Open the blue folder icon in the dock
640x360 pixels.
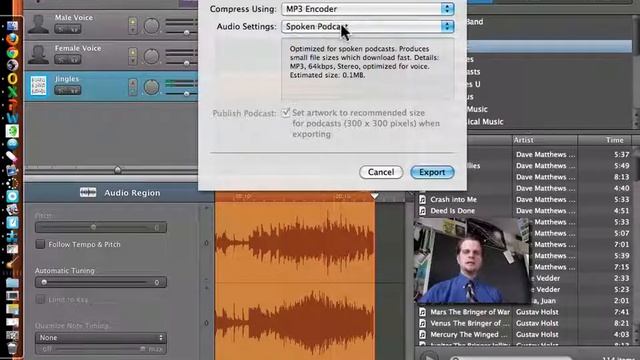12,282
